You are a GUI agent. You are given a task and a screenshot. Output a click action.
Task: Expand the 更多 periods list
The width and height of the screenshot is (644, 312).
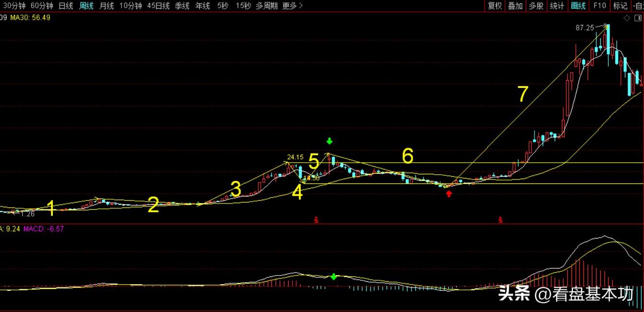pyautogui.click(x=292, y=6)
